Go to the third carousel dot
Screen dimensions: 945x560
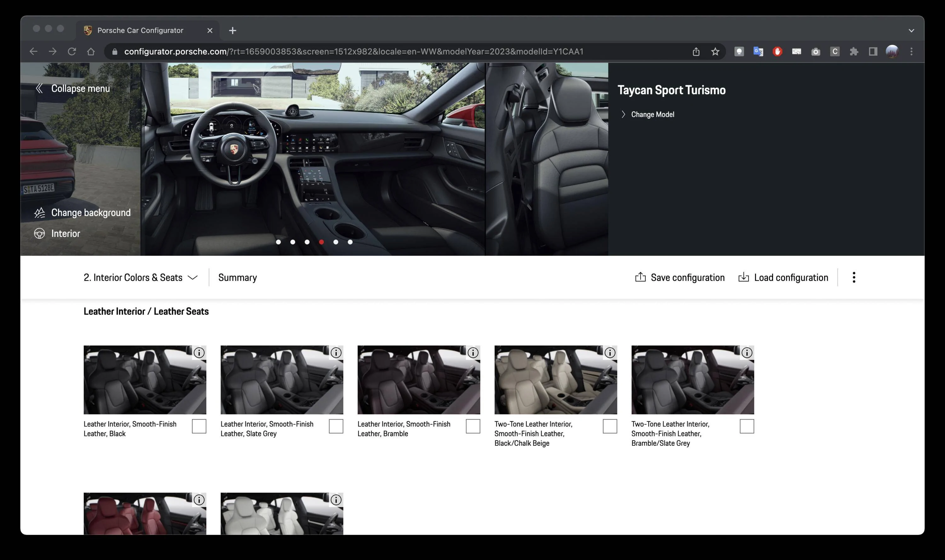[x=307, y=242]
